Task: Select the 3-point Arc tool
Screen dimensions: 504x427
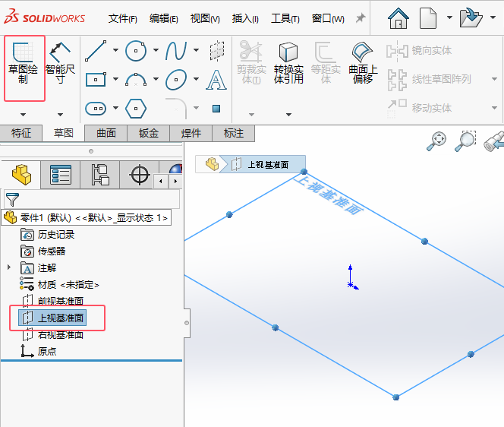Action: (136, 80)
